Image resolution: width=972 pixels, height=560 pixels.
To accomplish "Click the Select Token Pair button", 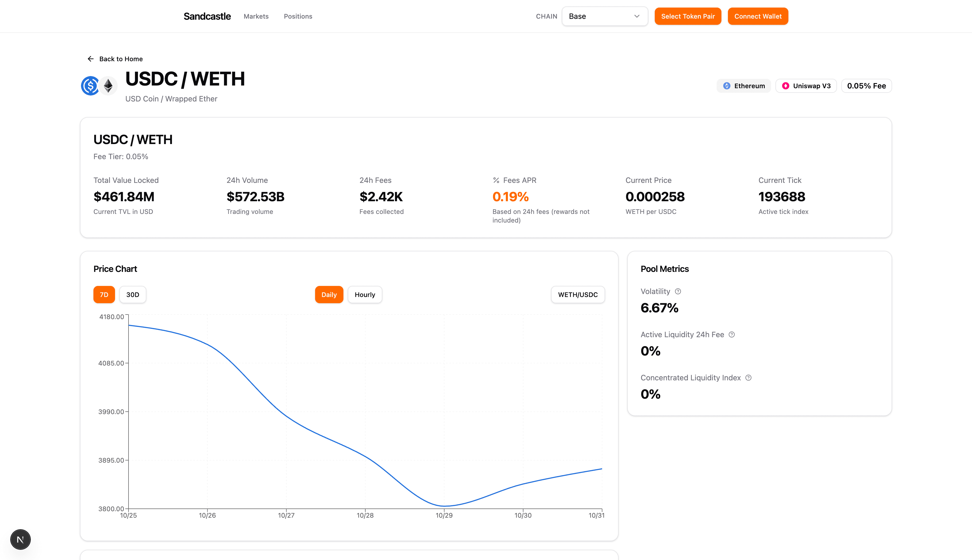I will [687, 16].
